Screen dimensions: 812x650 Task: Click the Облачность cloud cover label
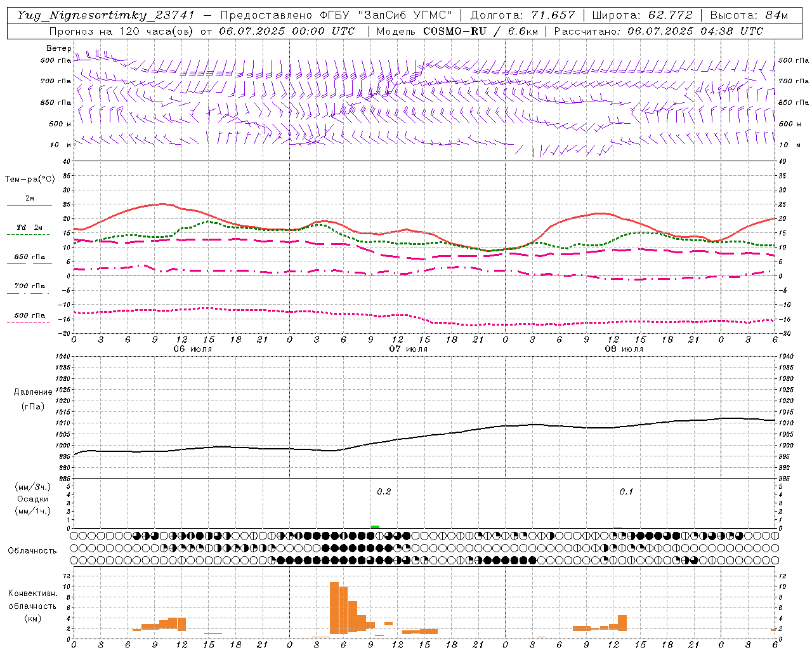pos(32,551)
